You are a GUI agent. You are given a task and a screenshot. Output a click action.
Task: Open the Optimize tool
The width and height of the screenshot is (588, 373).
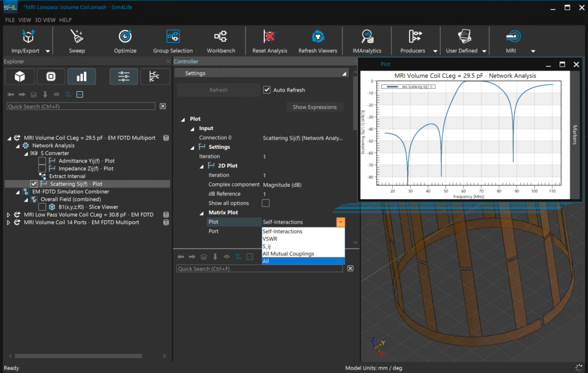[125, 37]
